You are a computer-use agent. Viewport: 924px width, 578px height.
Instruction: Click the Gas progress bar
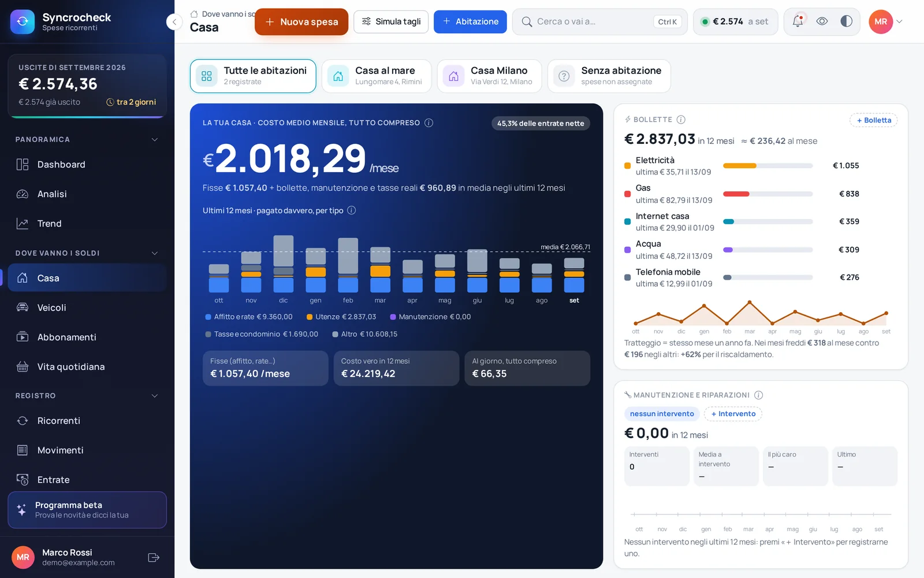[x=767, y=194]
